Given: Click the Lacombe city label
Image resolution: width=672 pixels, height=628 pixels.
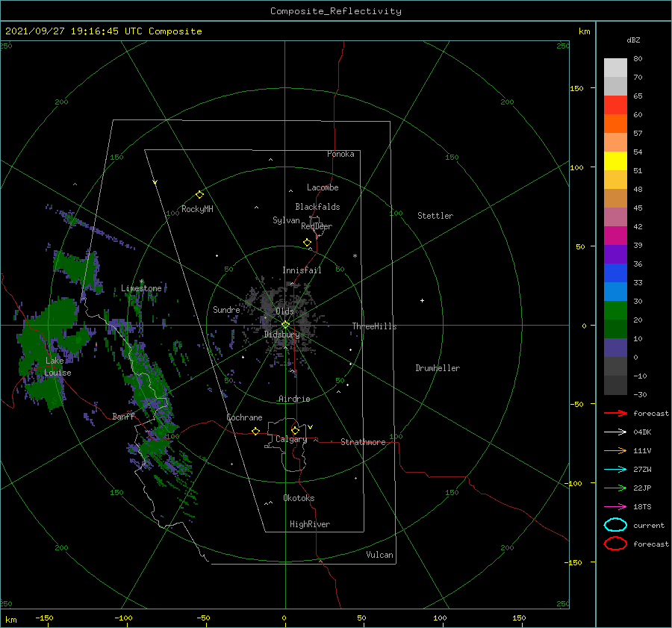Looking at the screenshot, I should (x=323, y=187).
